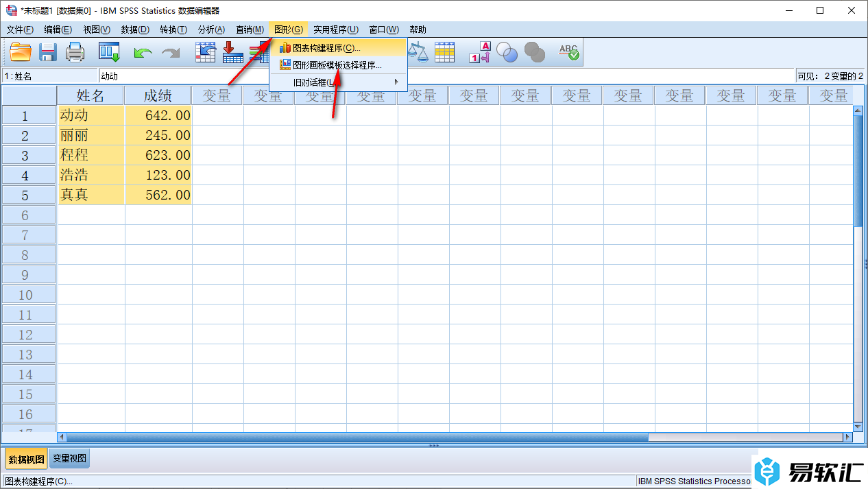
Task: Click the cell containing 真真
Action: point(91,195)
